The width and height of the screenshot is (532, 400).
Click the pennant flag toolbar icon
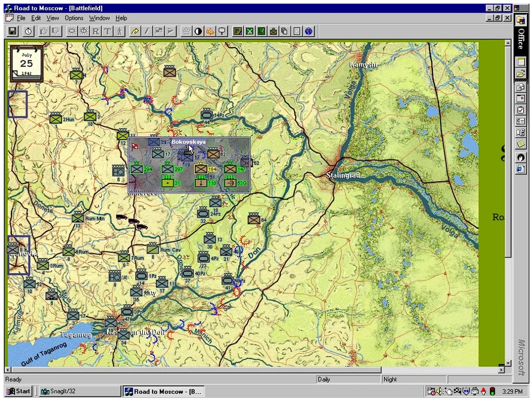[x=171, y=32]
